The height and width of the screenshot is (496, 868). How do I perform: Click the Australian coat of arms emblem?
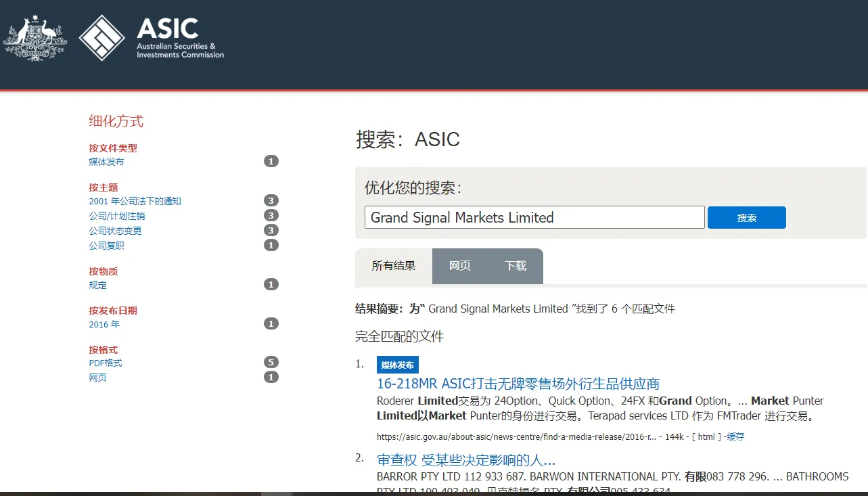[35, 39]
